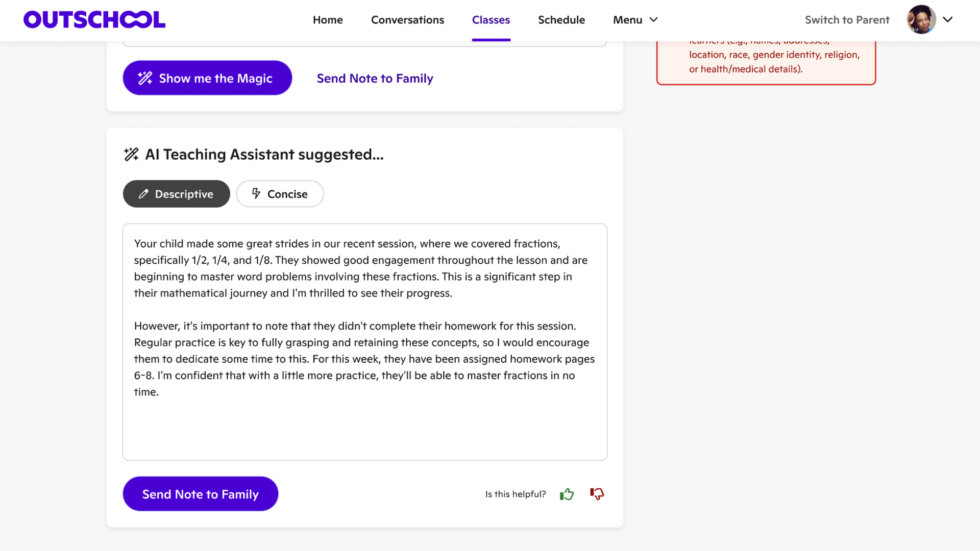Screen dimensions: 980x551
Task: Click the thumbs up helpful icon
Action: [x=567, y=494]
